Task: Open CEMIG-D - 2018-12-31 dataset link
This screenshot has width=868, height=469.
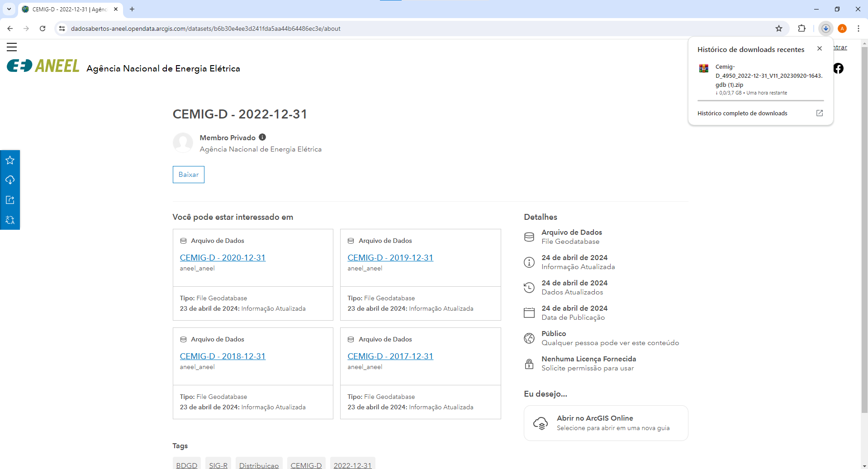Action: tap(223, 356)
